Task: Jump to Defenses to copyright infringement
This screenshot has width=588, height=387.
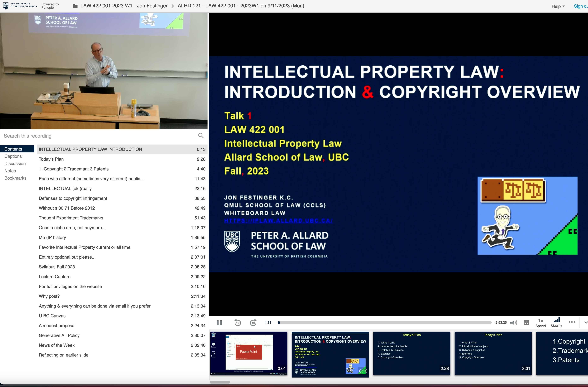Action: pos(122,198)
